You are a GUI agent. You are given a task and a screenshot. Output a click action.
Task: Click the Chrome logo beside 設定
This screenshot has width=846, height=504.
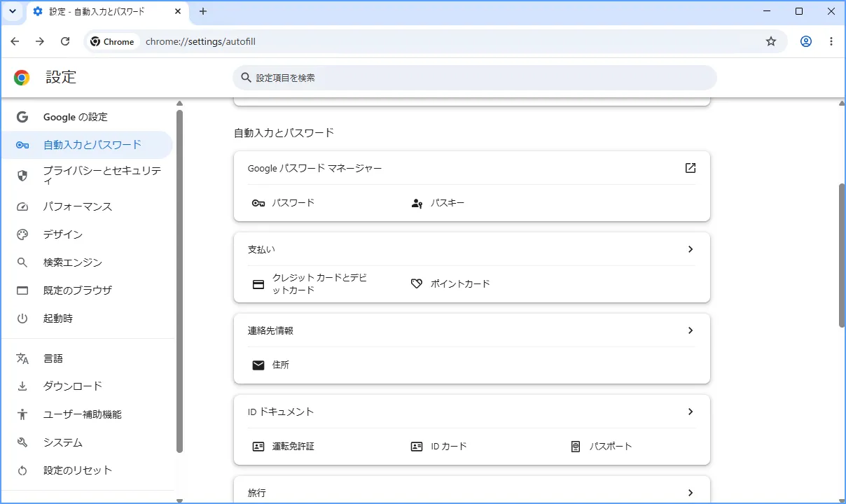point(22,78)
